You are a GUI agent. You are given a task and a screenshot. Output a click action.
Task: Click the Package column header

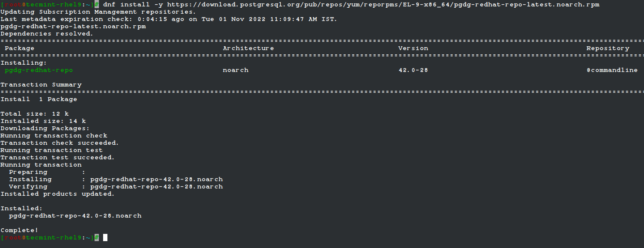pyautogui.click(x=19, y=48)
